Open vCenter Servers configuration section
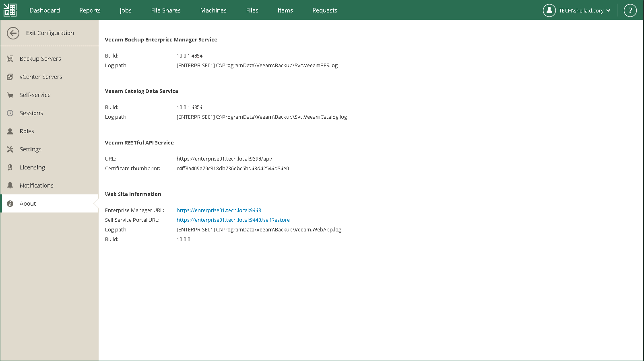644x361 pixels. click(x=50, y=77)
